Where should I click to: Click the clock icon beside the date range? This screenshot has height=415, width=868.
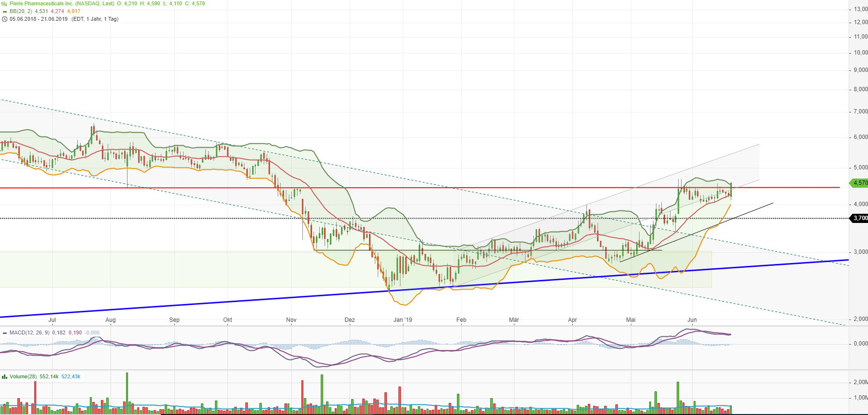[4, 19]
